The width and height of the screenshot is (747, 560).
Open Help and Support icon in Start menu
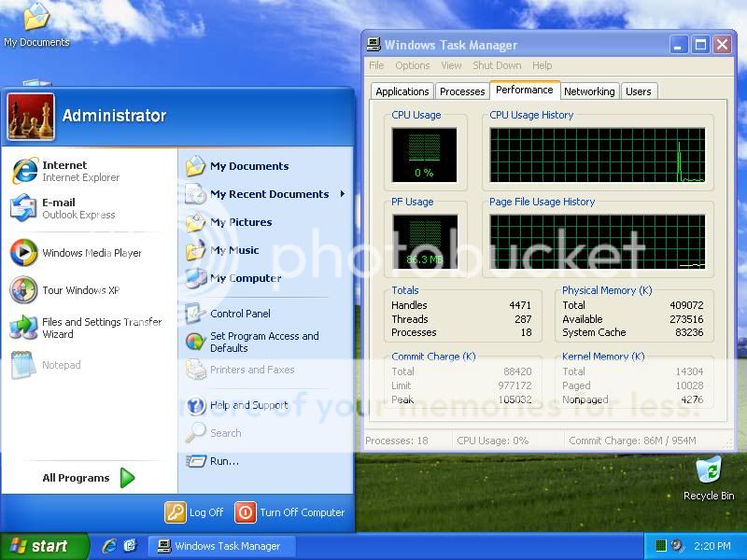pyautogui.click(x=195, y=405)
